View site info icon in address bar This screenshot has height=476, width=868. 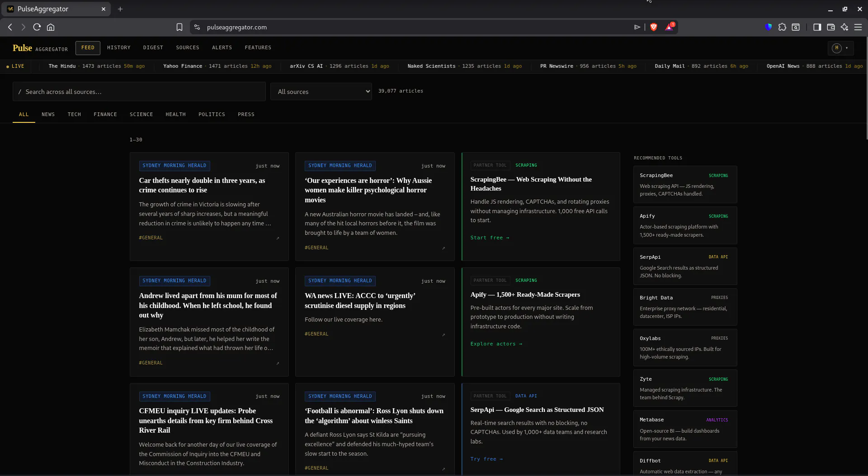tap(197, 27)
